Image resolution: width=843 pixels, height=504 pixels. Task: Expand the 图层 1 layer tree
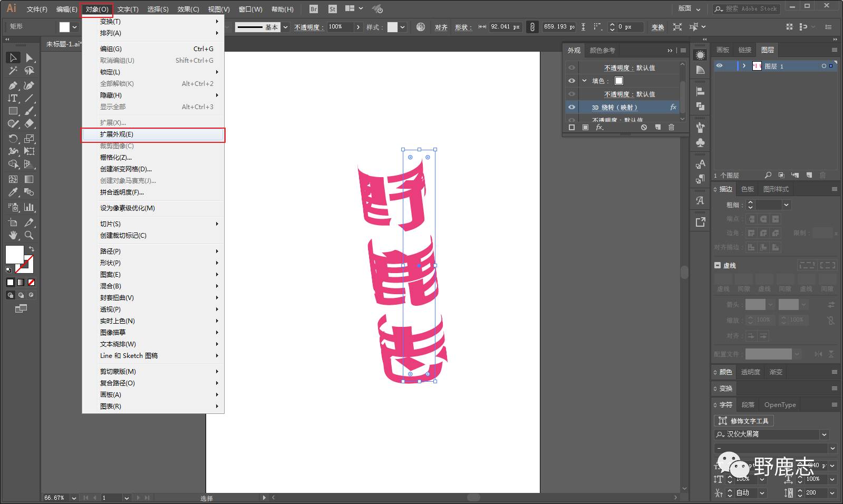744,66
